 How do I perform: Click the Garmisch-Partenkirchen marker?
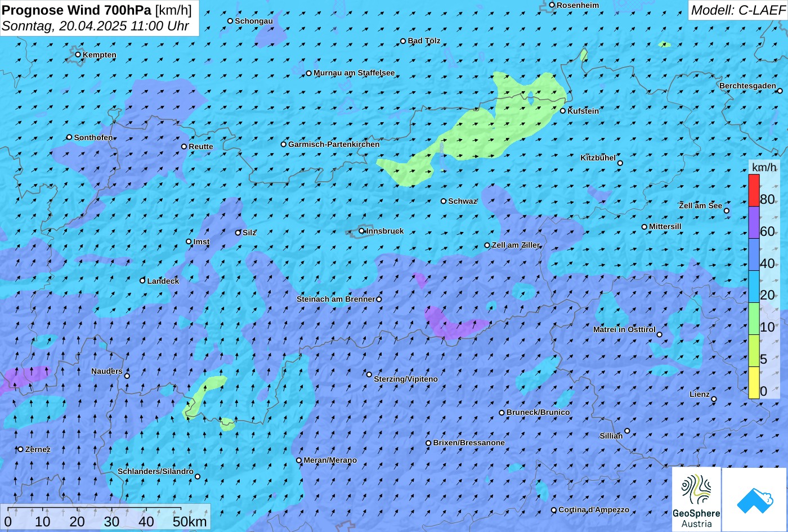[x=283, y=144]
